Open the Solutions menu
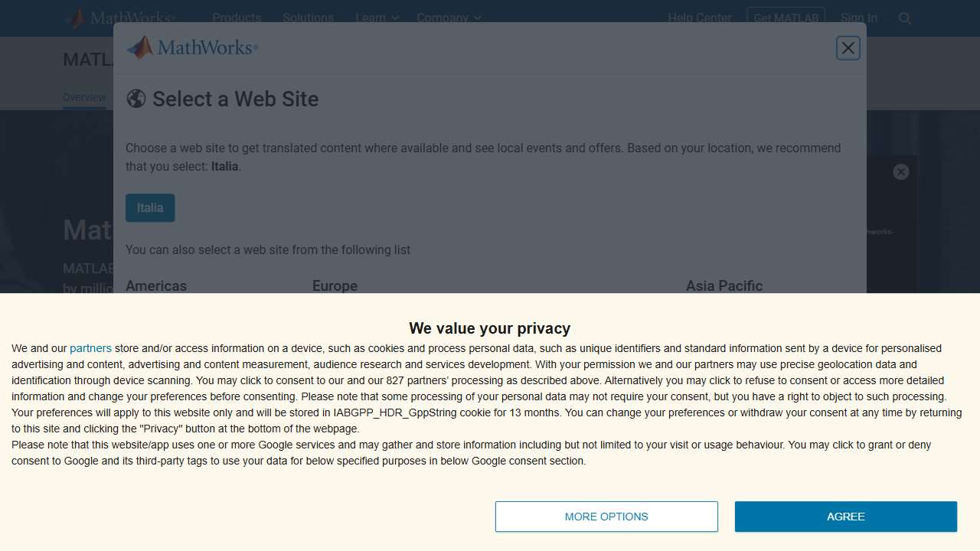The height and width of the screenshot is (551, 980). coord(308,18)
